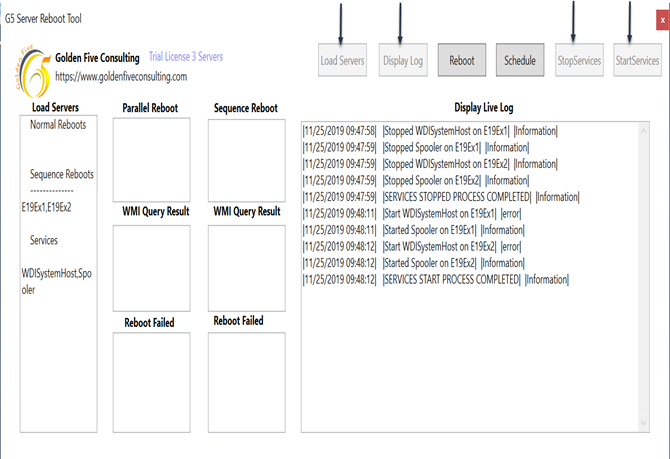Select Sequence Reboots in server list
Image resolution: width=670 pixels, height=459 pixels.
click(62, 174)
